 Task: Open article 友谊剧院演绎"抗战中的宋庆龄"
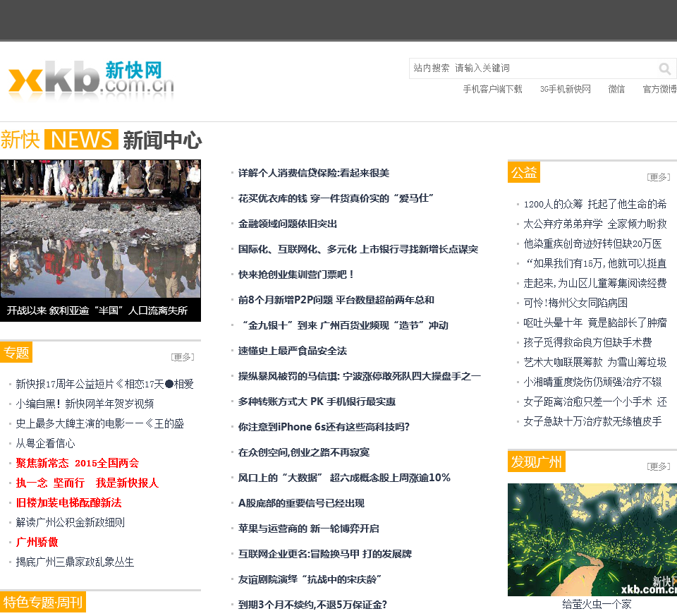[310, 580]
